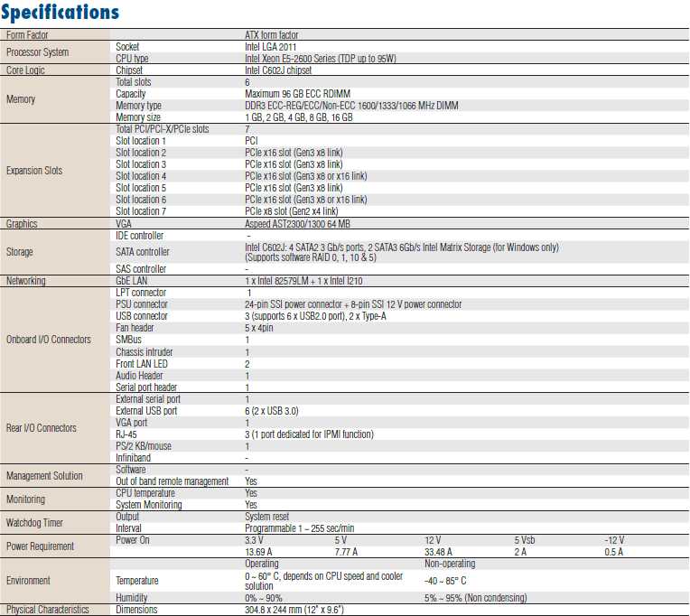Click 'IDE controller' label

click(x=139, y=236)
